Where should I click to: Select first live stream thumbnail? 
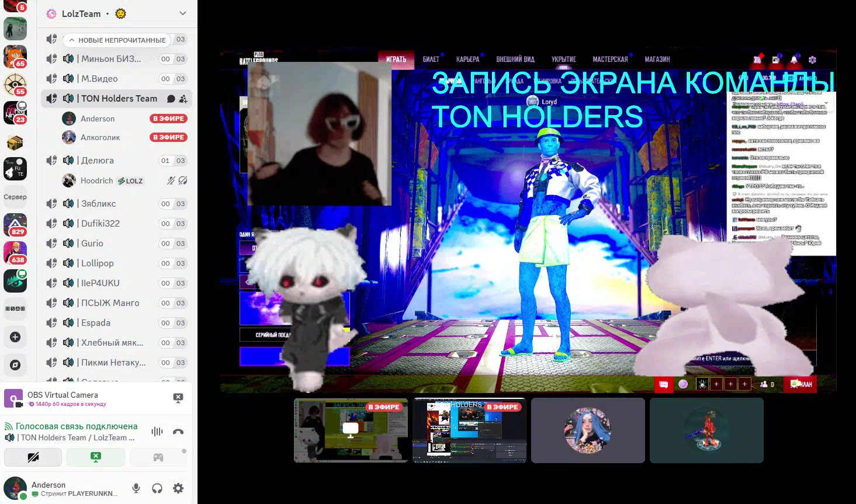[x=351, y=430]
